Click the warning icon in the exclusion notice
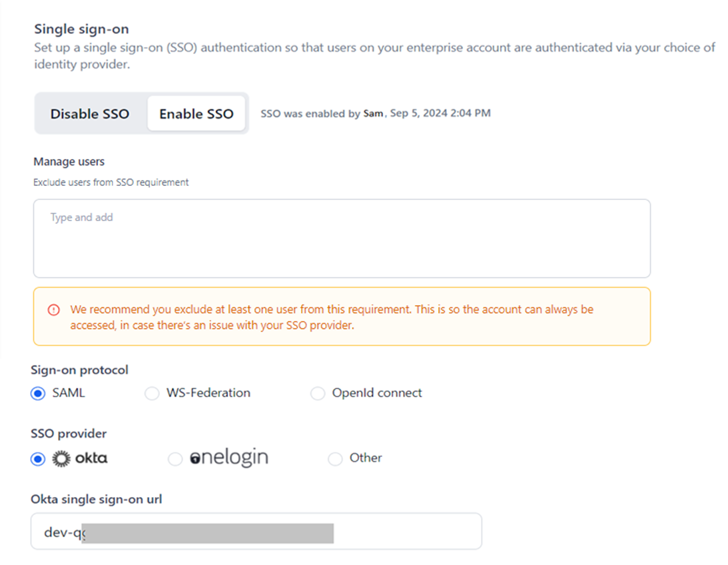 [x=53, y=309]
